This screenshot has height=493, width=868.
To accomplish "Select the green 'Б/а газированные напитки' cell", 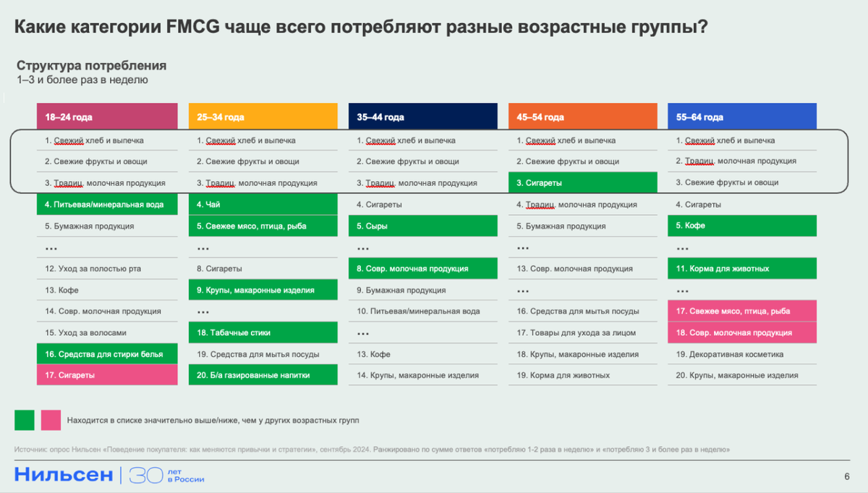I will coord(263,374).
